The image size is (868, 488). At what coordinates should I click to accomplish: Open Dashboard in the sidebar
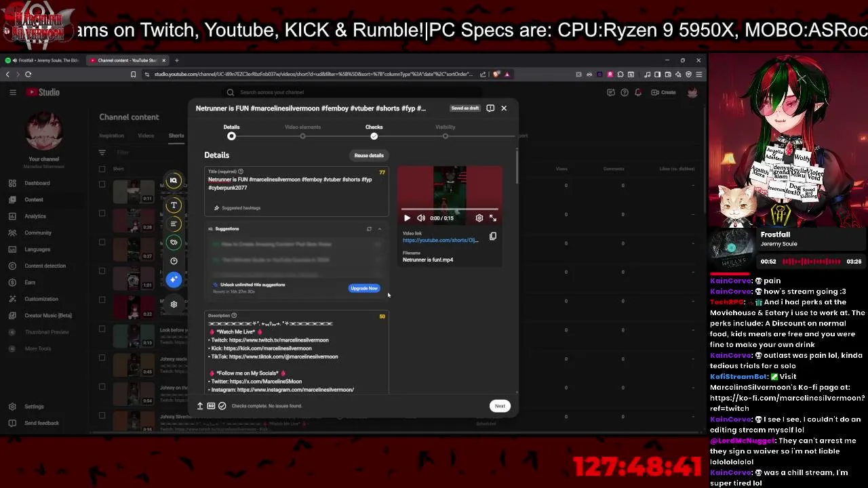pyautogui.click(x=37, y=183)
